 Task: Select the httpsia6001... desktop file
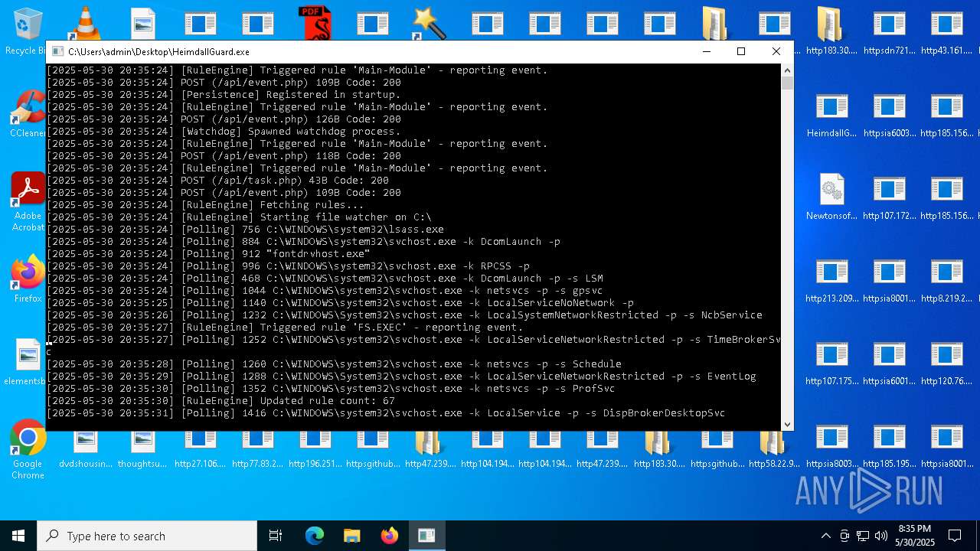(889, 363)
